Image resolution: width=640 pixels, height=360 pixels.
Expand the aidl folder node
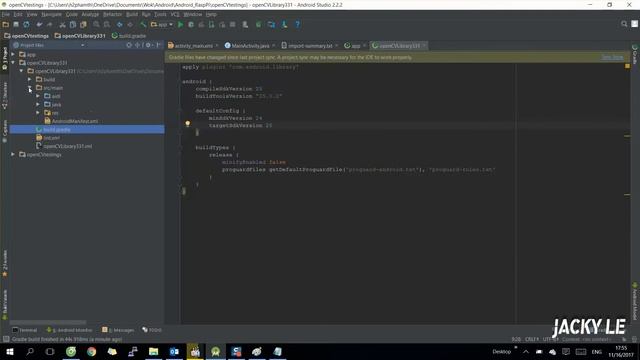tap(38, 96)
